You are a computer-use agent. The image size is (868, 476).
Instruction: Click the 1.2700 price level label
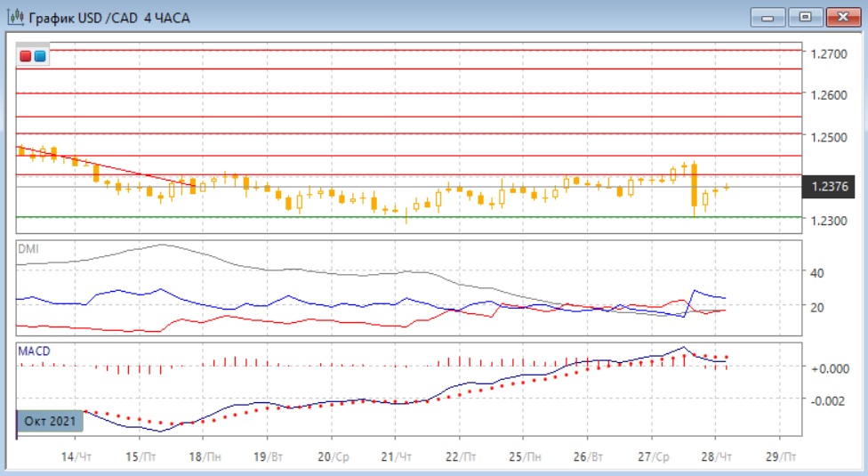tap(828, 54)
